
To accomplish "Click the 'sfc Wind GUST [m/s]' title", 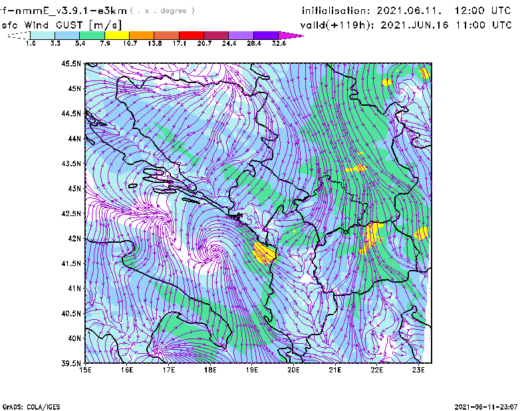I will click(x=61, y=25).
